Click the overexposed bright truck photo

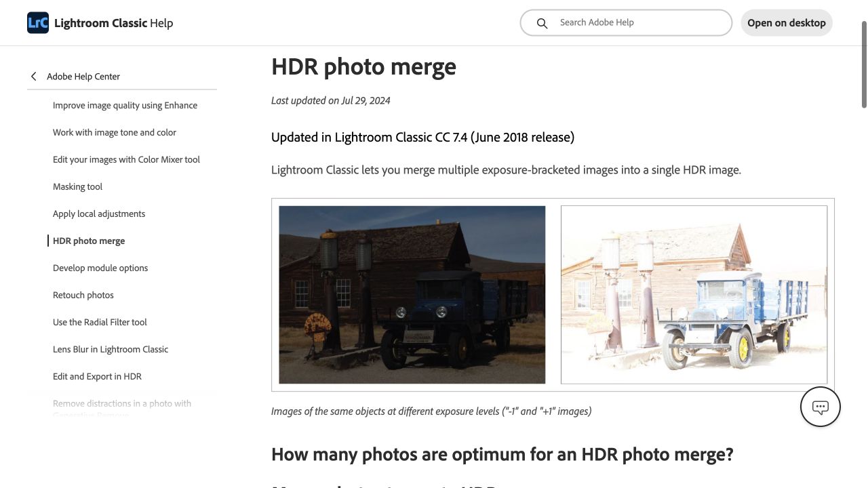[x=694, y=295]
